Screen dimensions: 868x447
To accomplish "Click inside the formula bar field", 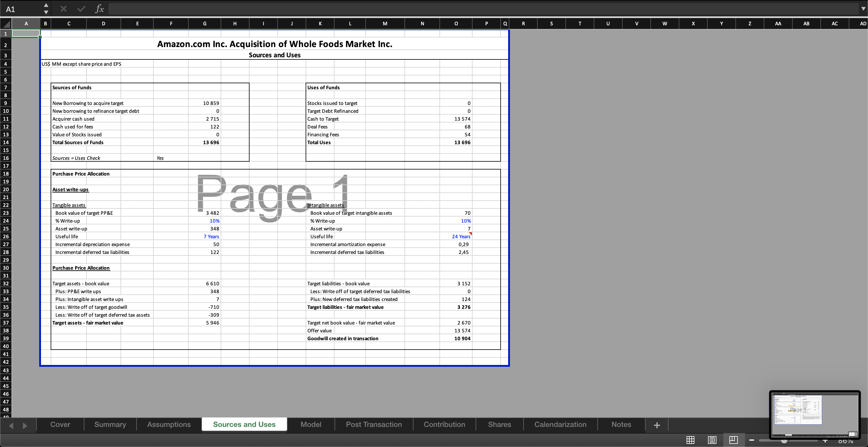I will (483, 9).
